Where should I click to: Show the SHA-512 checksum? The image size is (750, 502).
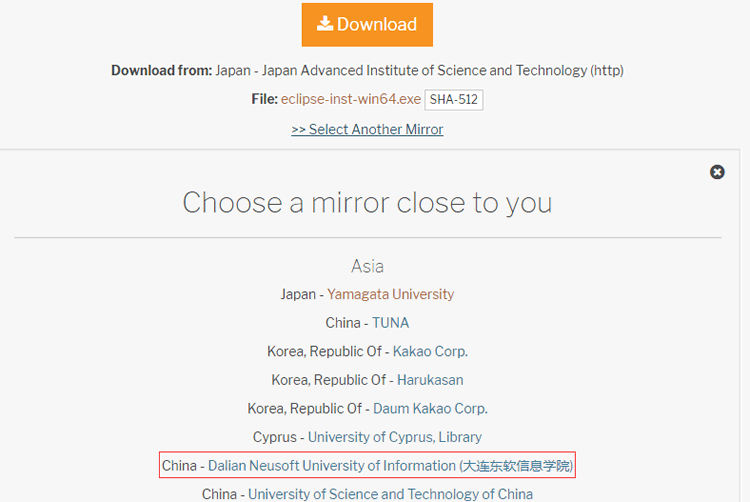coord(454,100)
